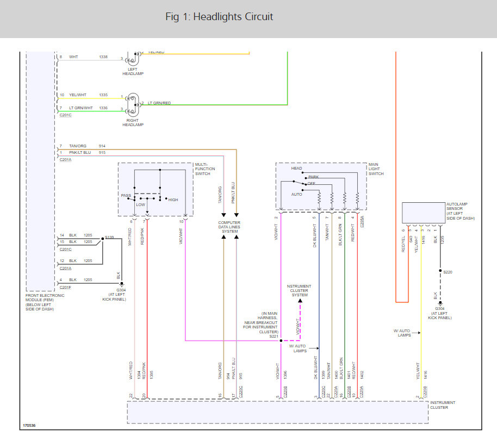Viewport: 497px width, 448px height.
Task: Click the Computer Data Lines System label
Action: point(229,227)
